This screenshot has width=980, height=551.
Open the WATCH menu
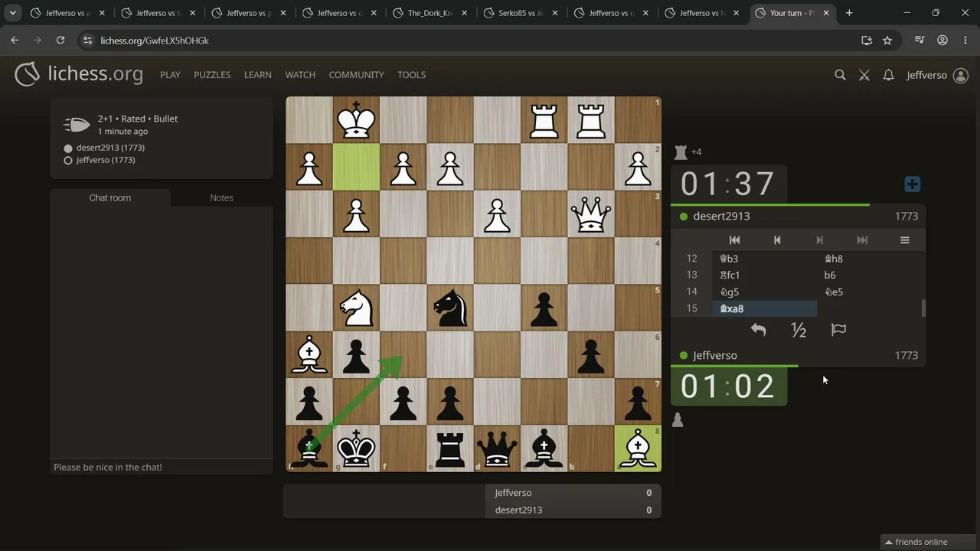300,75
